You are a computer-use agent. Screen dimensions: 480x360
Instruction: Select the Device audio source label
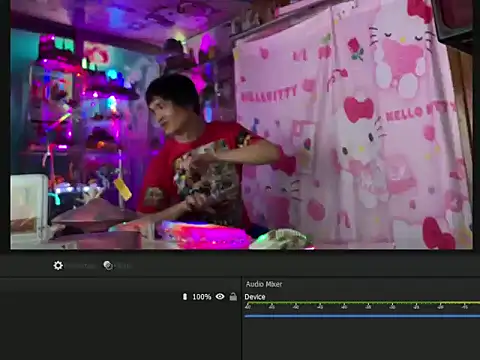tap(255, 297)
